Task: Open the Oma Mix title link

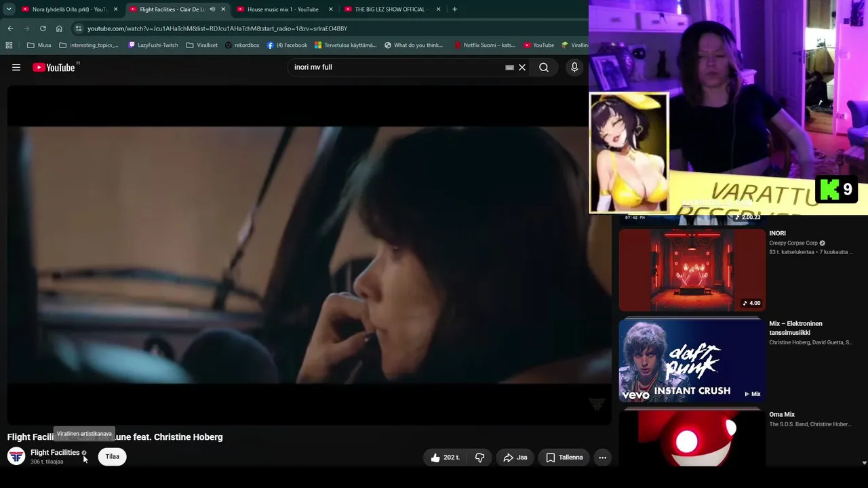Action: tap(782, 415)
